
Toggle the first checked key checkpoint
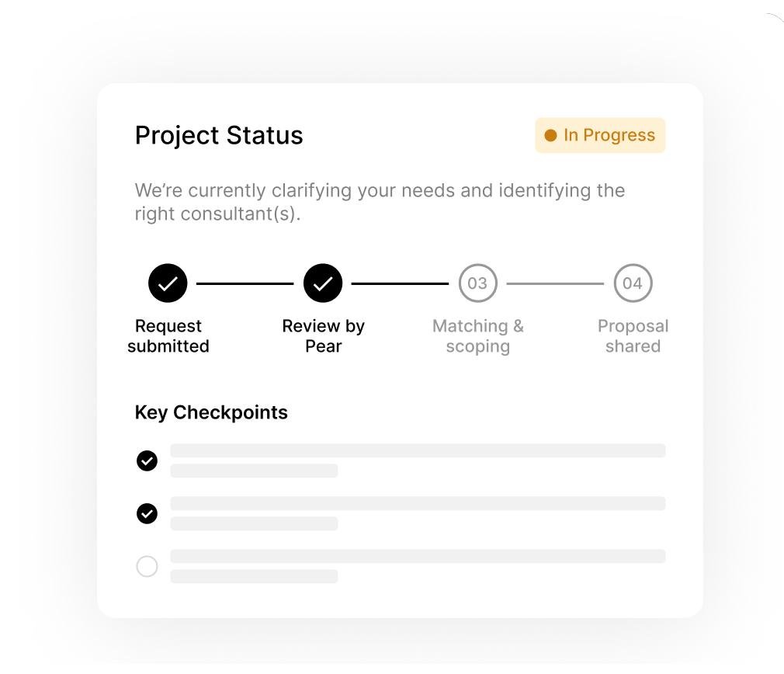[147, 461]
